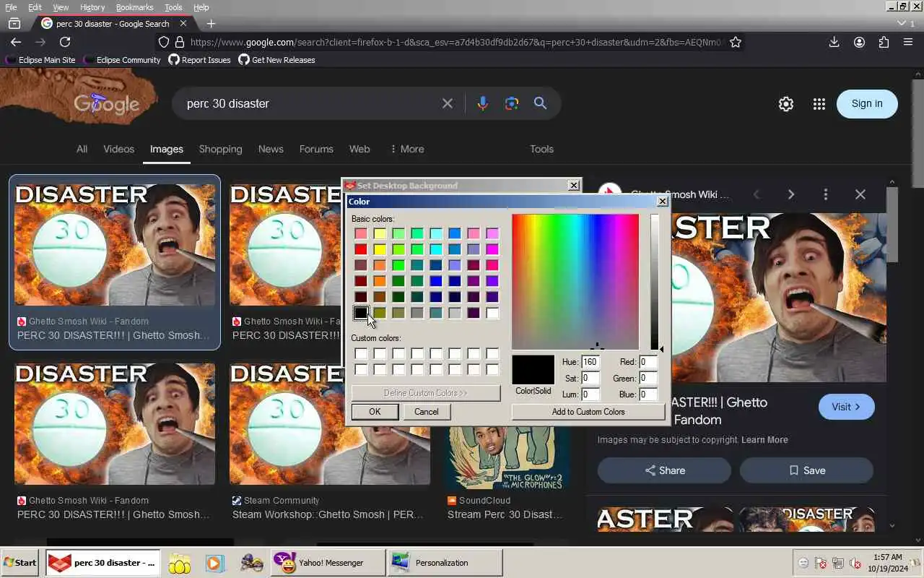Open the SoundCloud Perc 30 Disaster result
Image resolution: width=924 pixels, height=578 pixels.
(x=505, y=514)
